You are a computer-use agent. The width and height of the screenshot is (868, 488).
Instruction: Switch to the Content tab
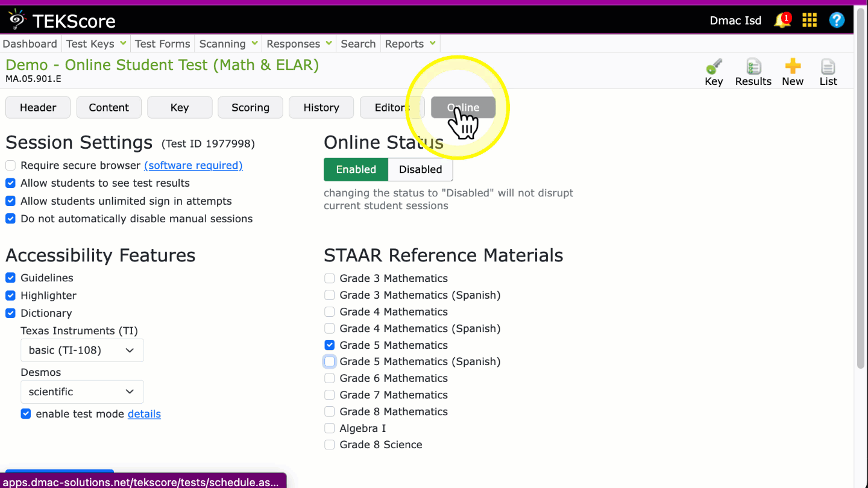coord(108,107)
